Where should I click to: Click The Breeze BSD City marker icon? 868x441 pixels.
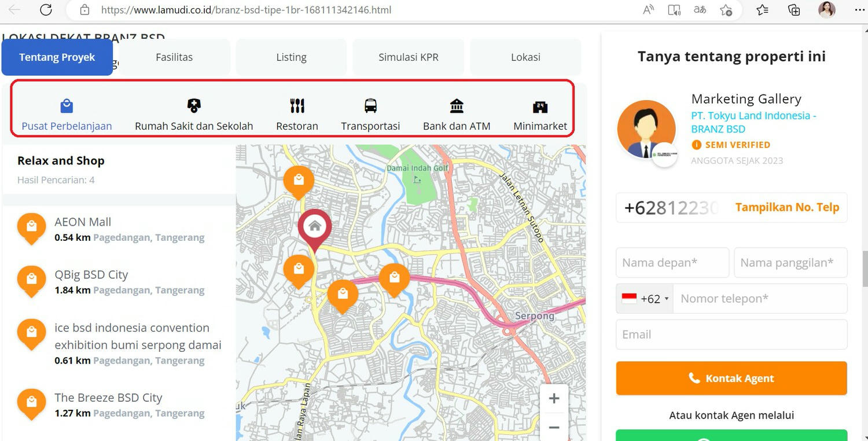[32, 404]
